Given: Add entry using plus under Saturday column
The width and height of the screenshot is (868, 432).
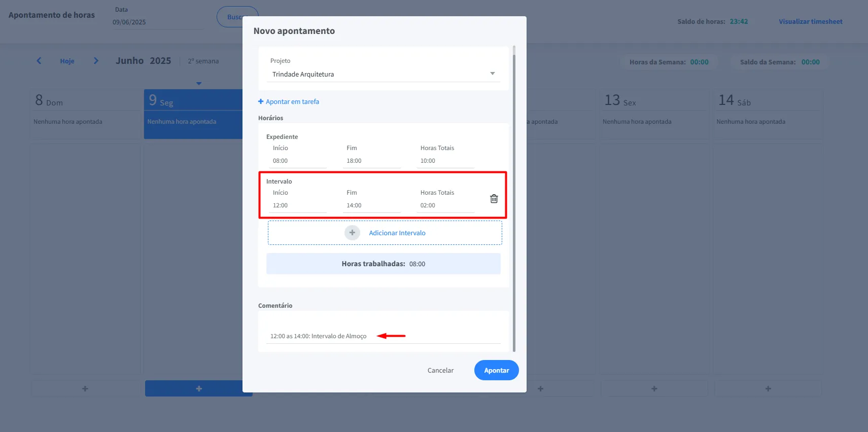Looking at the screenshot, I should [x=768, y=388].
